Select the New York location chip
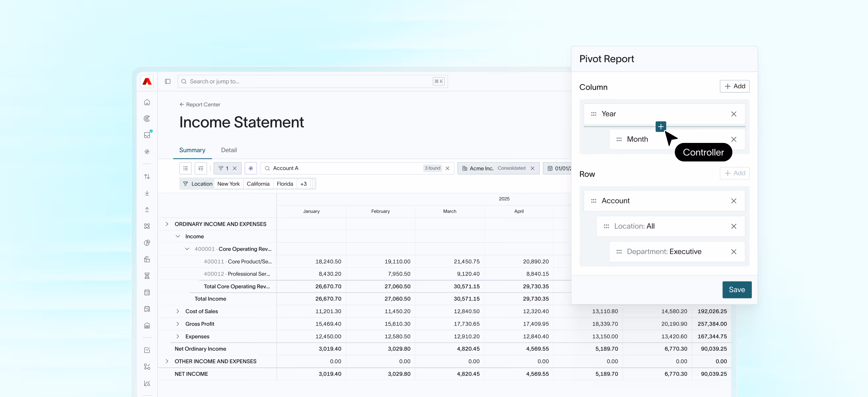This screenshot has height=397, width=868. point(229,184)
